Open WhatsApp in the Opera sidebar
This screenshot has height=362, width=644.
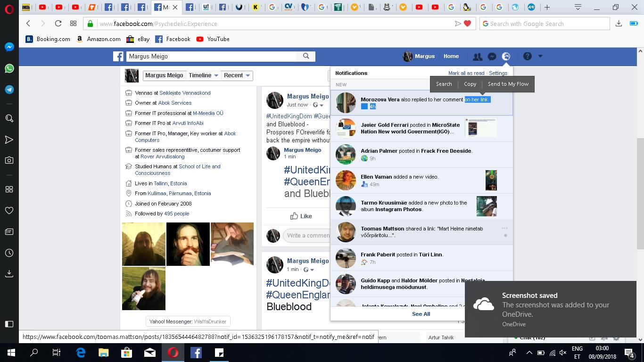click(x=9, y=68)
